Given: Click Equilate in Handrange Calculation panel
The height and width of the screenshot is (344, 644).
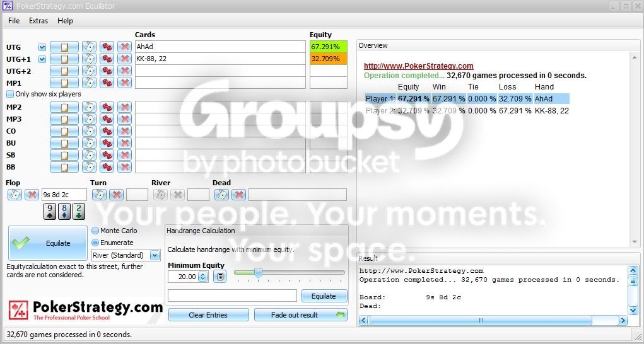Looking at the screenshot, I should click(324, 296).
